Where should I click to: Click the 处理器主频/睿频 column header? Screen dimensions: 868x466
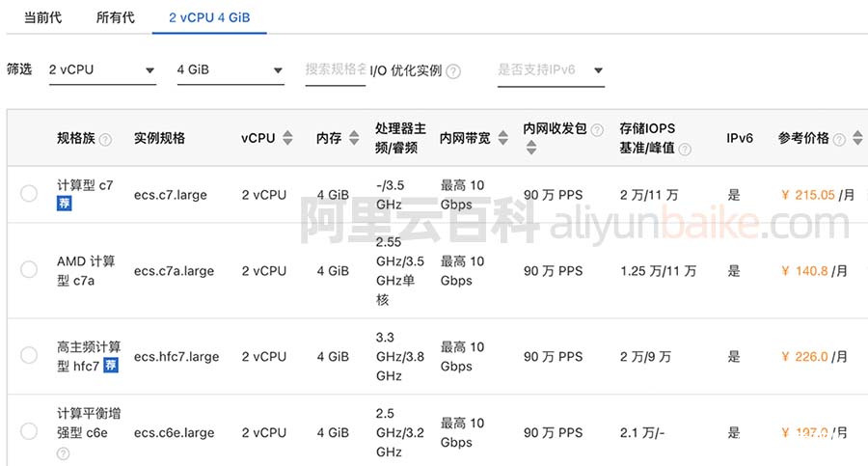401,138
